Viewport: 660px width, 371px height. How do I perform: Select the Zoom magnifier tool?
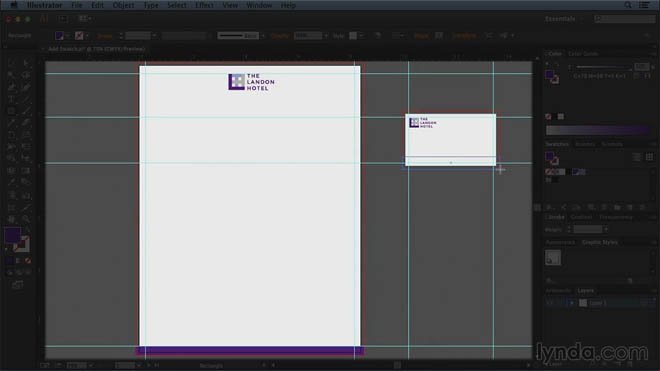26,219
